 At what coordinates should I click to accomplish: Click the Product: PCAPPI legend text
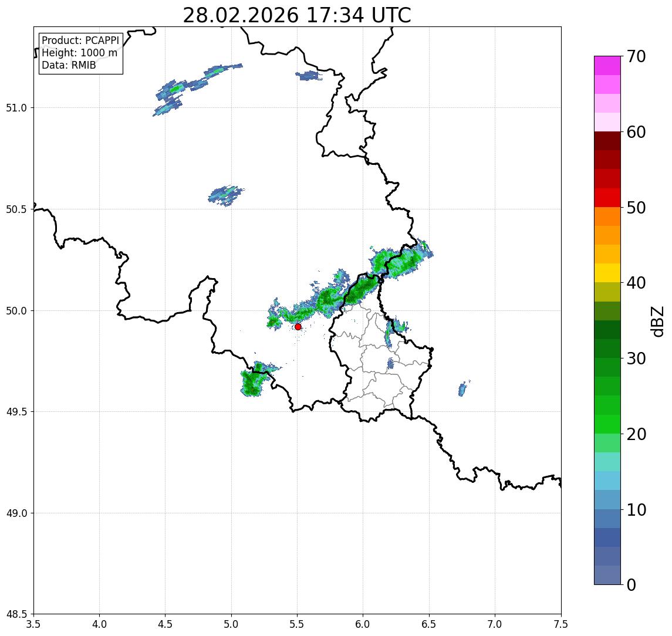pyautogui.click(x=80, y=40)
